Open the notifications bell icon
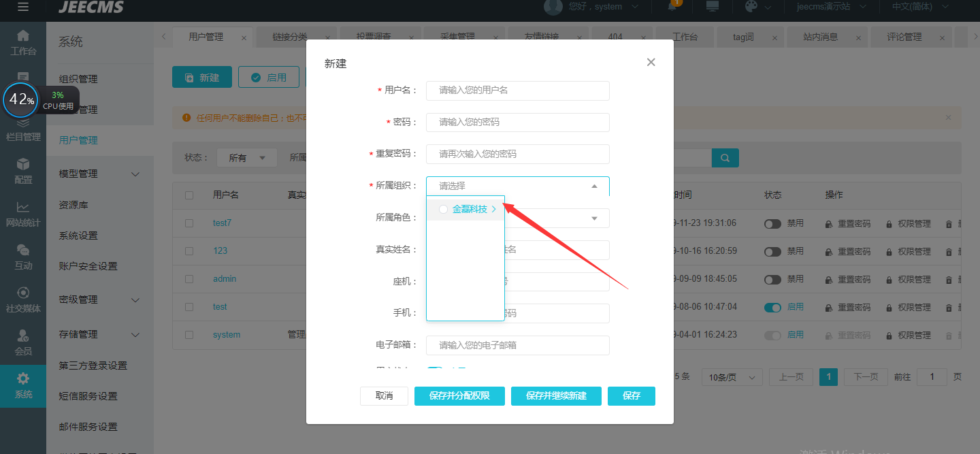This screenshot has height=454, width=980. click(673, 6)
